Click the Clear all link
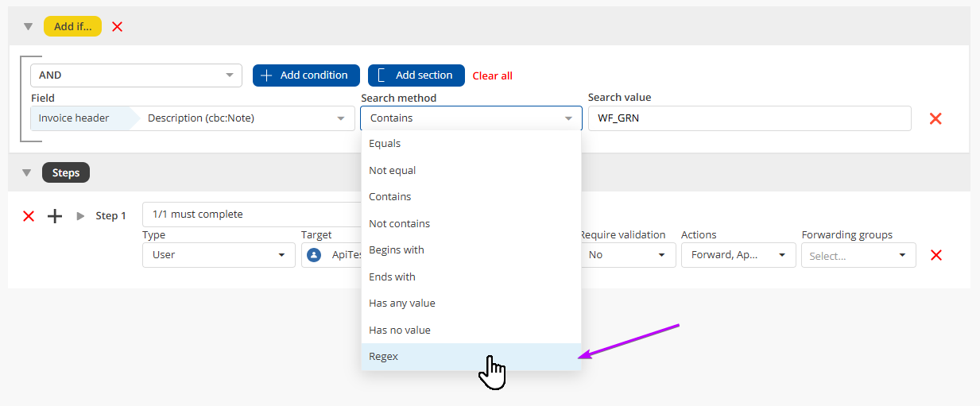The image size is (980, 406). [492, 75]
